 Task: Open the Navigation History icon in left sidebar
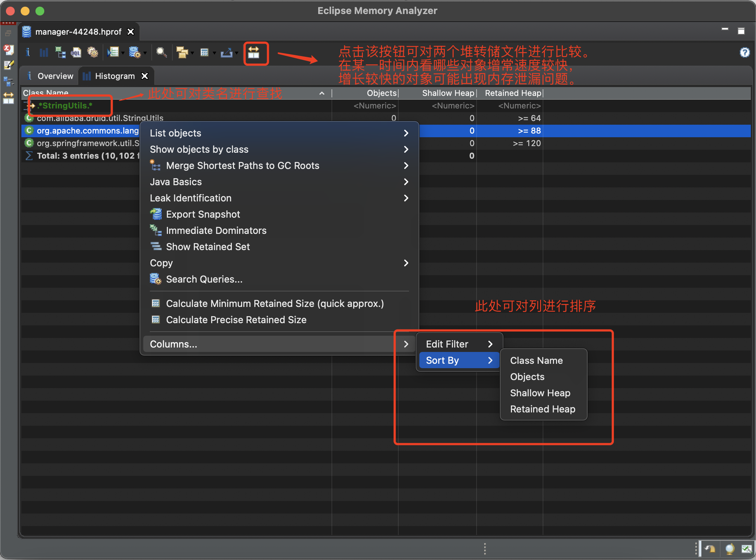[8, 82]
